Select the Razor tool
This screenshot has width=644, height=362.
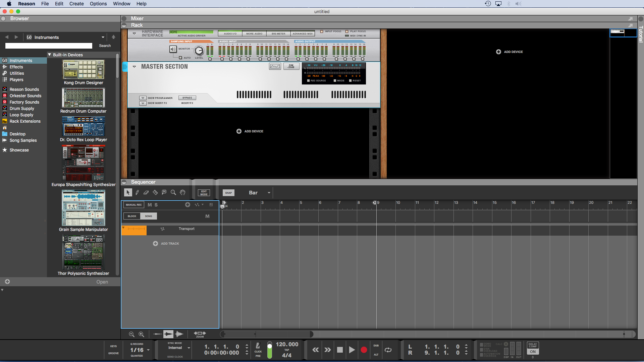[155, 192]
